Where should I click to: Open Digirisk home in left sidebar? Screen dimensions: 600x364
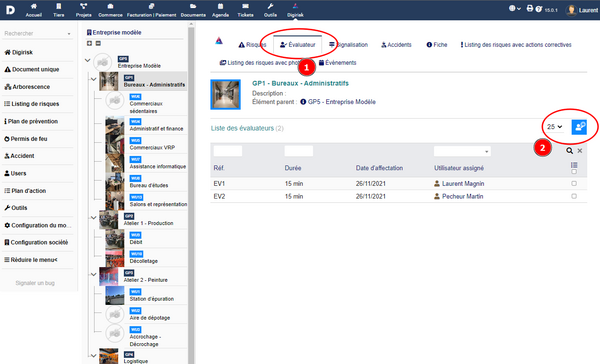pos(19,52)
